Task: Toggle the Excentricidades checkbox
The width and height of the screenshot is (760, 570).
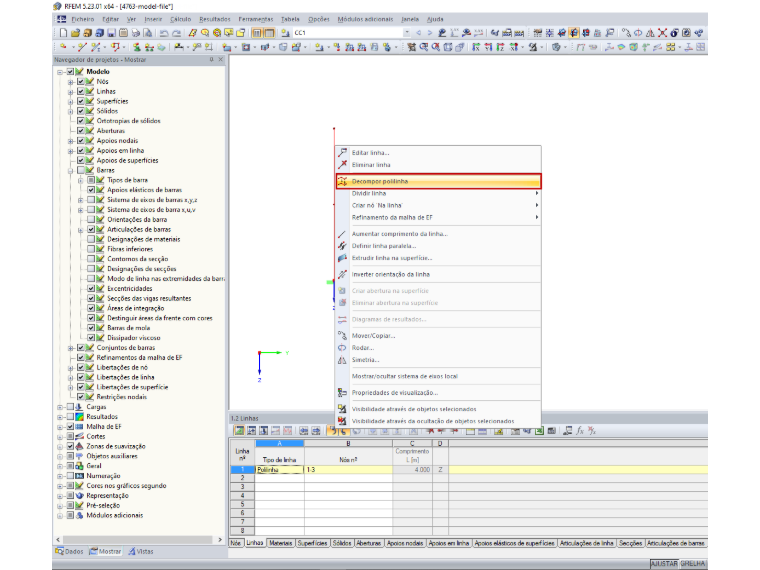Action: (x=91, y=288)
